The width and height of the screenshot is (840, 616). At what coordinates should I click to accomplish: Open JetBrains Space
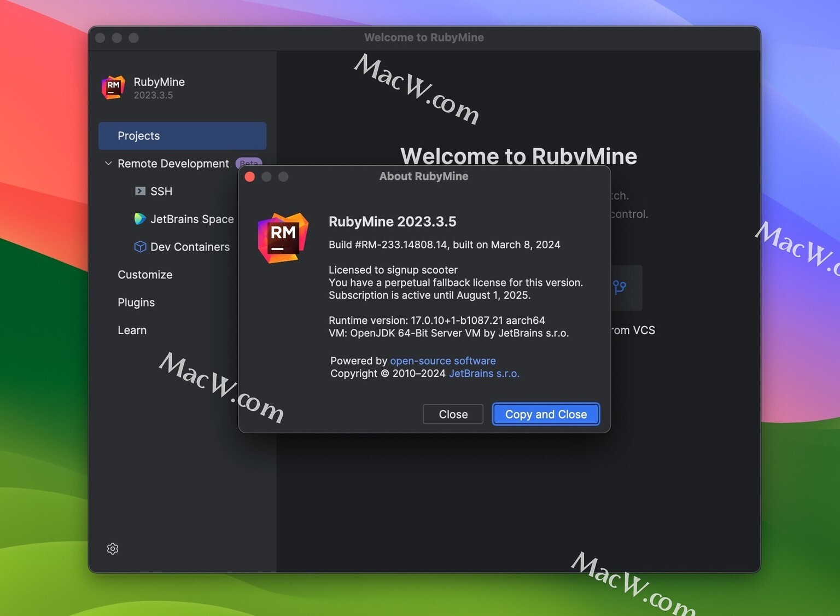click(x=192, y=219)
